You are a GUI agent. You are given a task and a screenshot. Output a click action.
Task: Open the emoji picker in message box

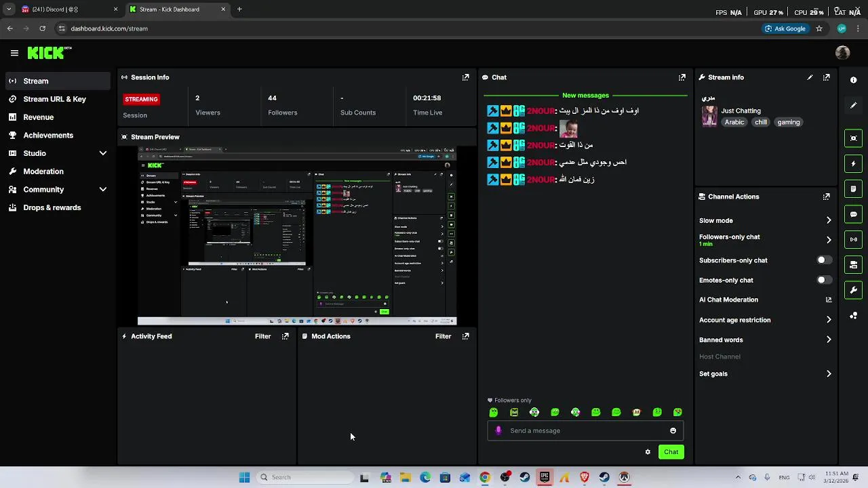(x=673, y=430)
